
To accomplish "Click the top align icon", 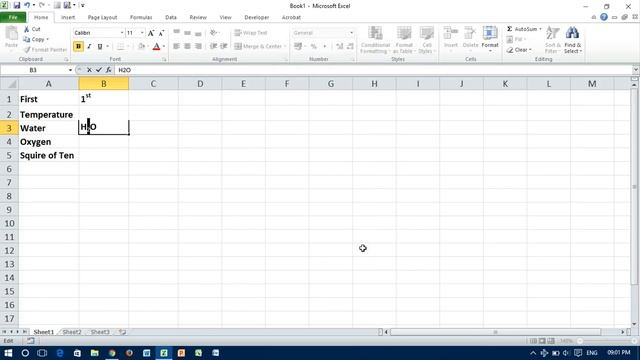I will click(176, 32).
